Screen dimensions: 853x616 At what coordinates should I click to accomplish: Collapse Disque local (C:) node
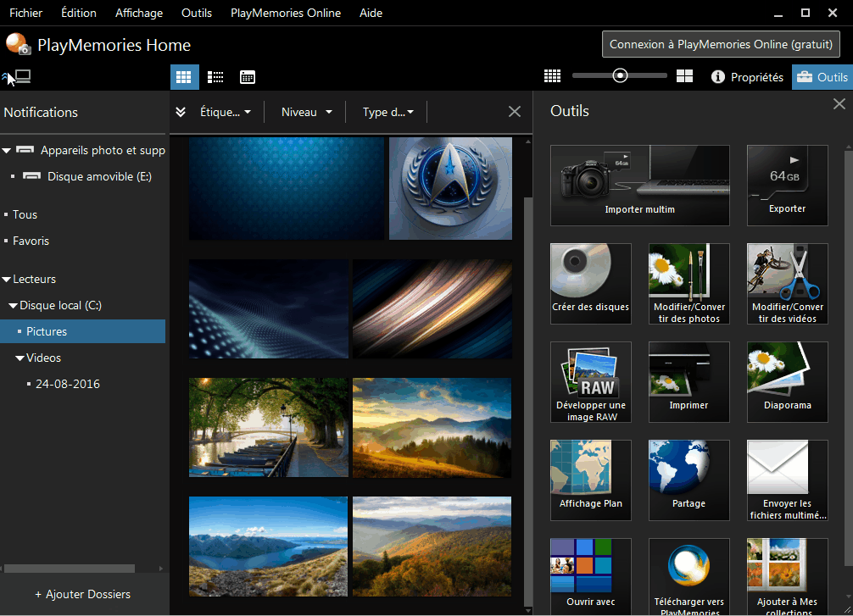tap(13, 306)
